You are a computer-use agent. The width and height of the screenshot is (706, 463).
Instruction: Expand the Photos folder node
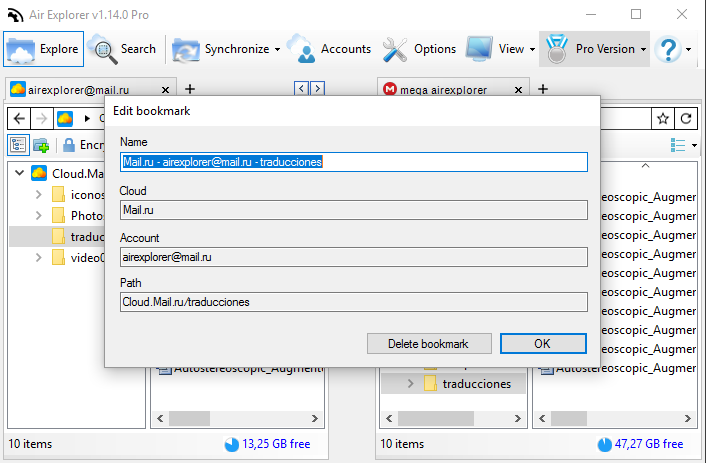38,215
